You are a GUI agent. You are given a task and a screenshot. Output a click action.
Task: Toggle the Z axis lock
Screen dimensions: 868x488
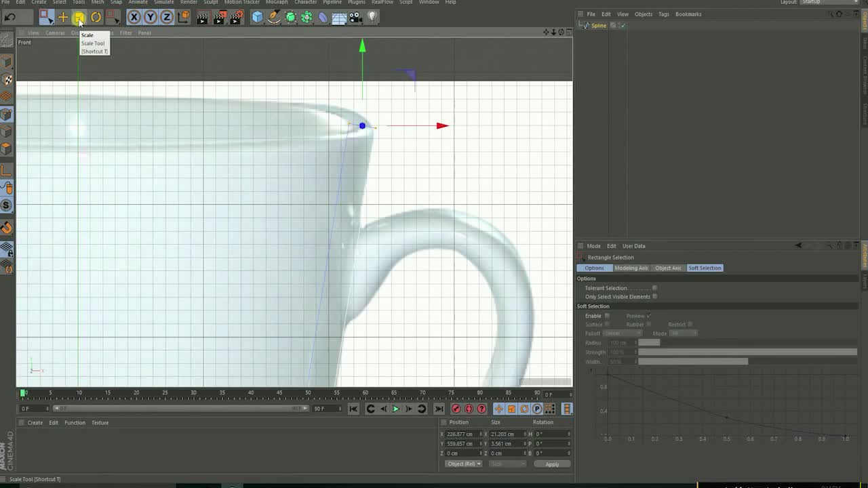tap(166, 17)
